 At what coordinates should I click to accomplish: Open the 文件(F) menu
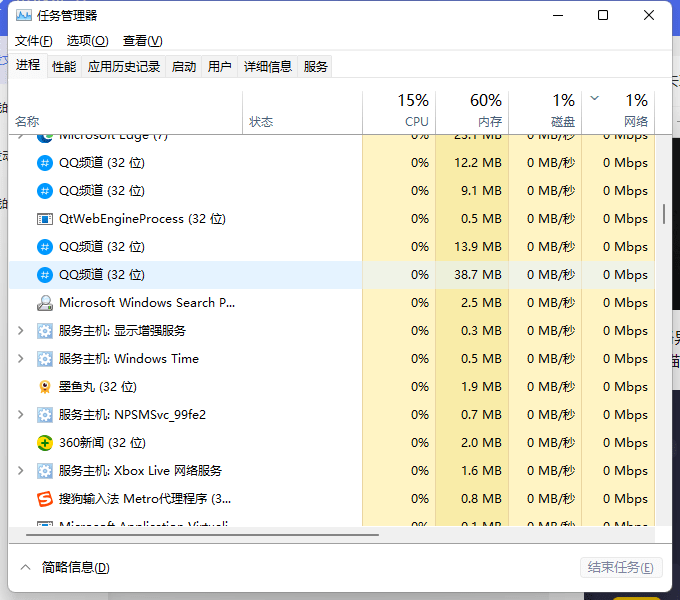pyautogui.click(x=33, y=41)
